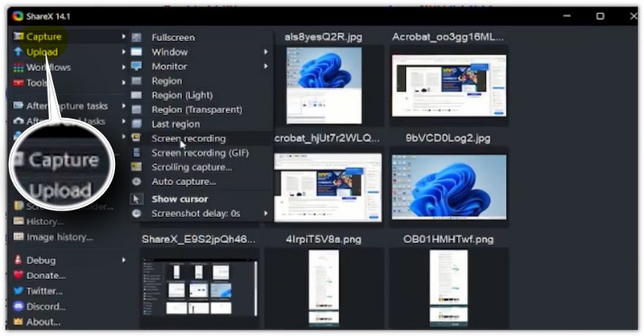
Task: Click the Upload arrow icon
Action: click(x=18, y=51)
